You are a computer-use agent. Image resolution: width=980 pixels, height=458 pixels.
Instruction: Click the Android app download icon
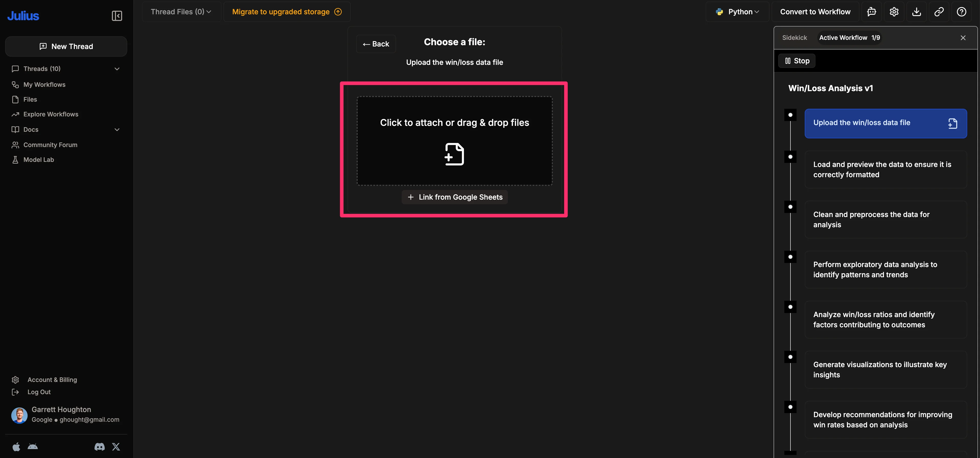[x=33, y=447]
